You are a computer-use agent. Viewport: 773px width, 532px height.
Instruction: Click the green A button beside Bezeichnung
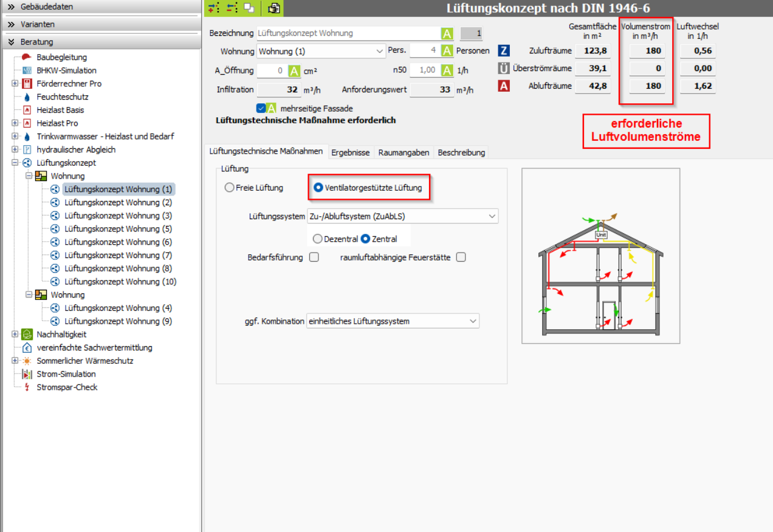click(x=447, y=33)
